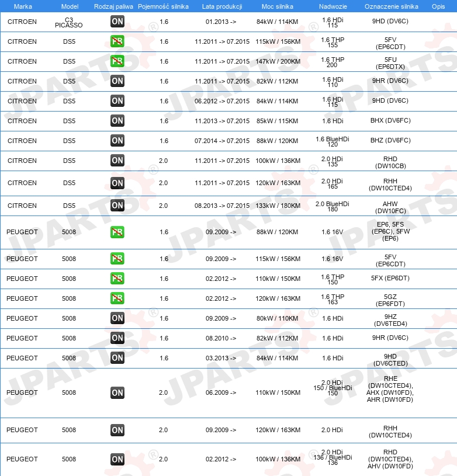457x476 pixels.
Task: Select the '2.0 HDi 150 / BlueHDi 150' body cell
Action: click(333, 388)
